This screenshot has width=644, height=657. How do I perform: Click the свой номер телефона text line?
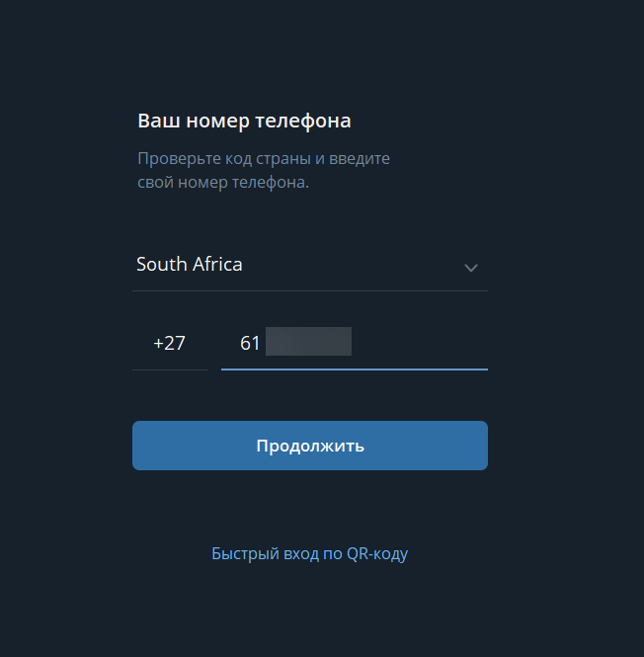coord(222,183)
